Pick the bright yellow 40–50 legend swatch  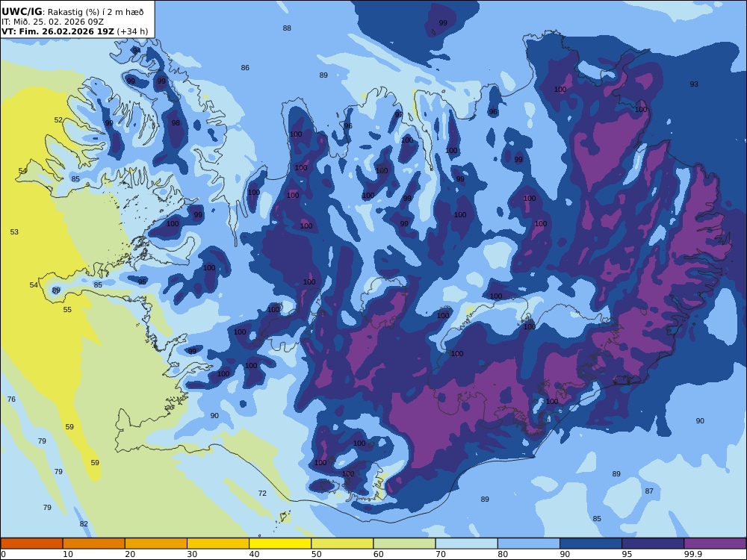(280, 544)
